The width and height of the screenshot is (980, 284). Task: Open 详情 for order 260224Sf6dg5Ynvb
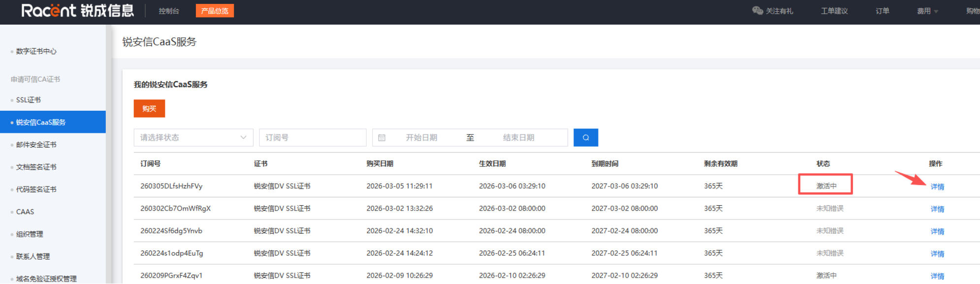click(937, 231)
